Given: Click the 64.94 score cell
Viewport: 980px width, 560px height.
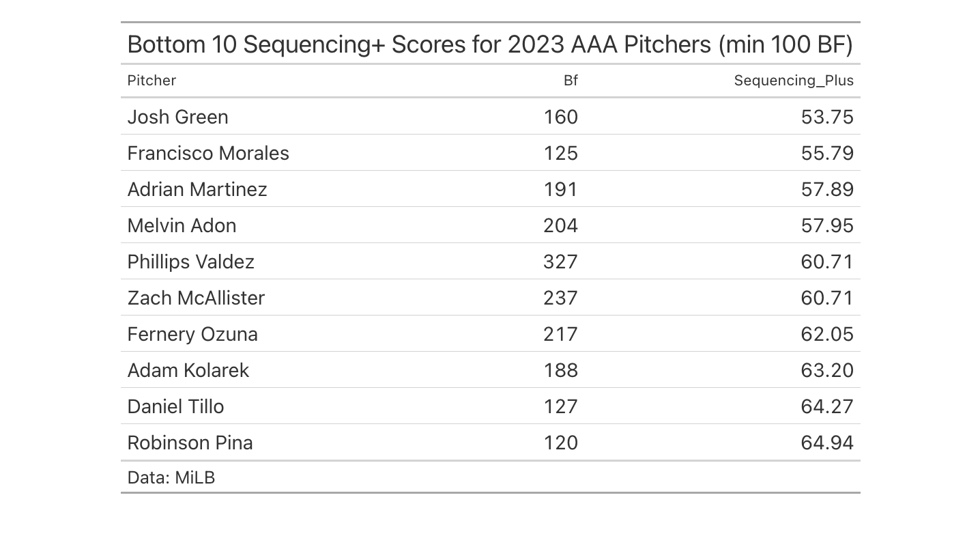Looking at the screenshot, I should point(827,443).
